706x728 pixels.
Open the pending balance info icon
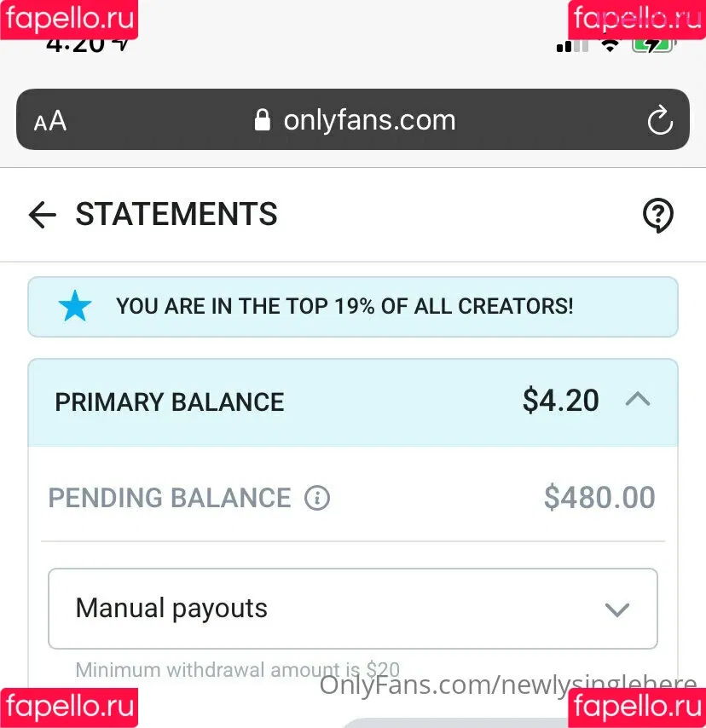click(x=317, y=498)
